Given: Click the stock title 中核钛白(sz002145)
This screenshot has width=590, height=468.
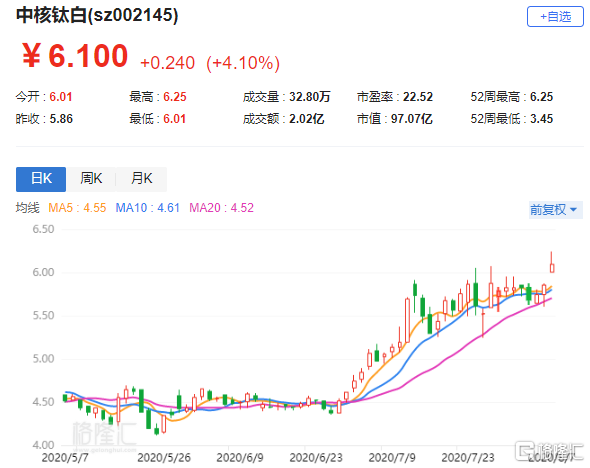Looking at the screenshot, I should click(97, 15).
